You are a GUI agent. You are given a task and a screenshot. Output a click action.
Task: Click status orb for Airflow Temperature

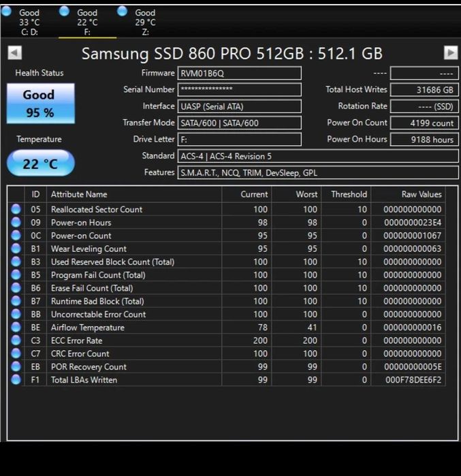pos(16,328)
